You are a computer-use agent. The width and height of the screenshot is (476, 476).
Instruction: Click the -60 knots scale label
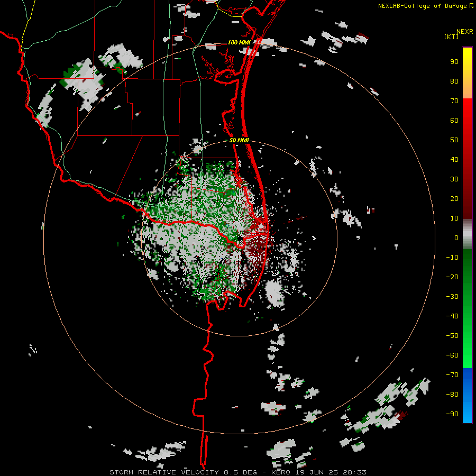(x=452, y=355)
